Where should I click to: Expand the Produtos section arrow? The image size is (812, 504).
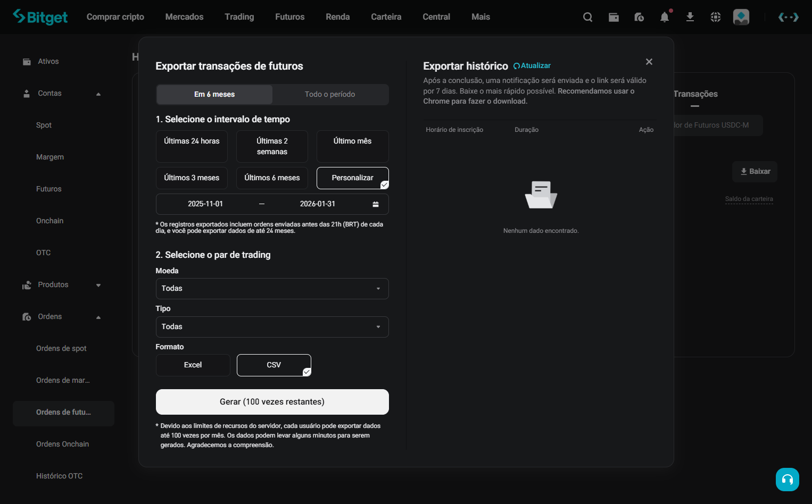98,285
